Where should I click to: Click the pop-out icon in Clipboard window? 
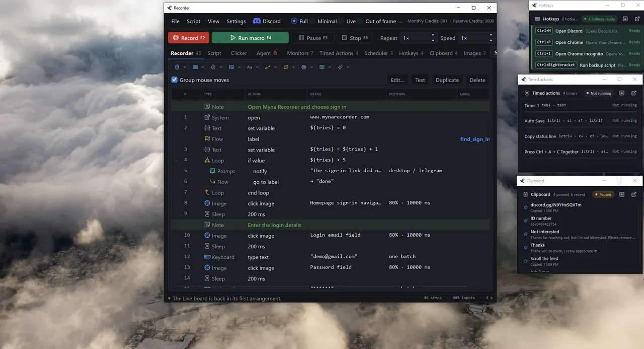(634, 194)
